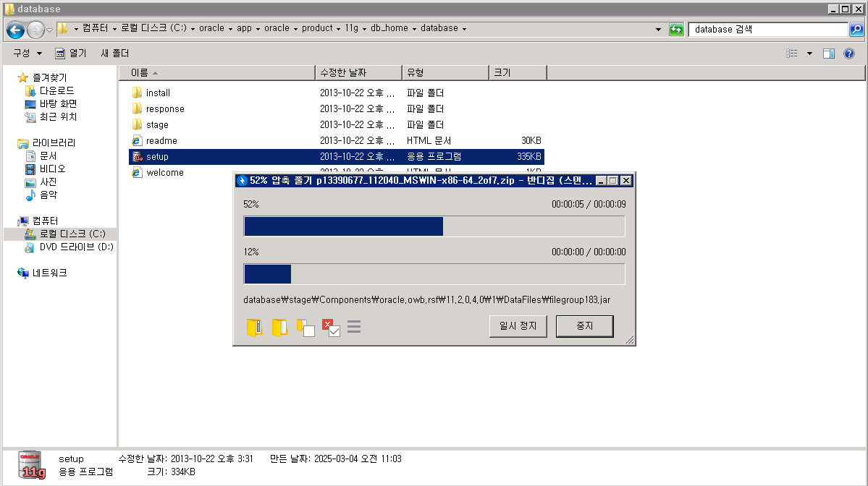Focus the 'database 검색' search field
Image resolution: width=868 pixels, height=486 pixels.
tap(768, 30)
